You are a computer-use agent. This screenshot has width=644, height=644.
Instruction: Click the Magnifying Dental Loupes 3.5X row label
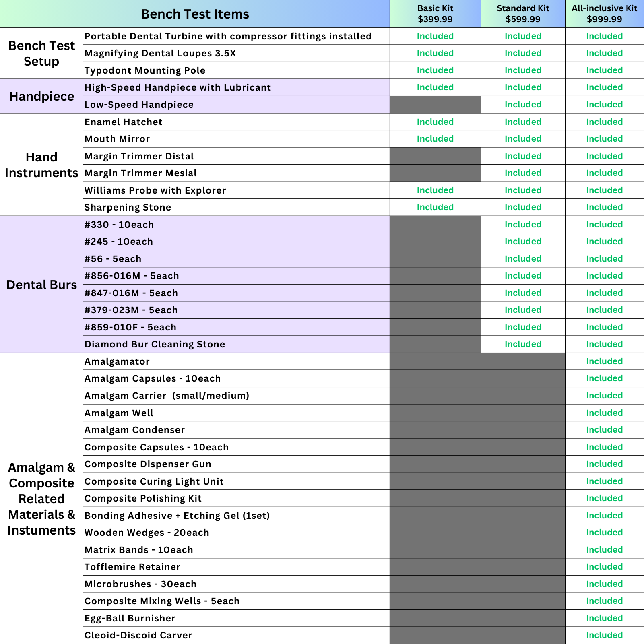coord(160,53)
